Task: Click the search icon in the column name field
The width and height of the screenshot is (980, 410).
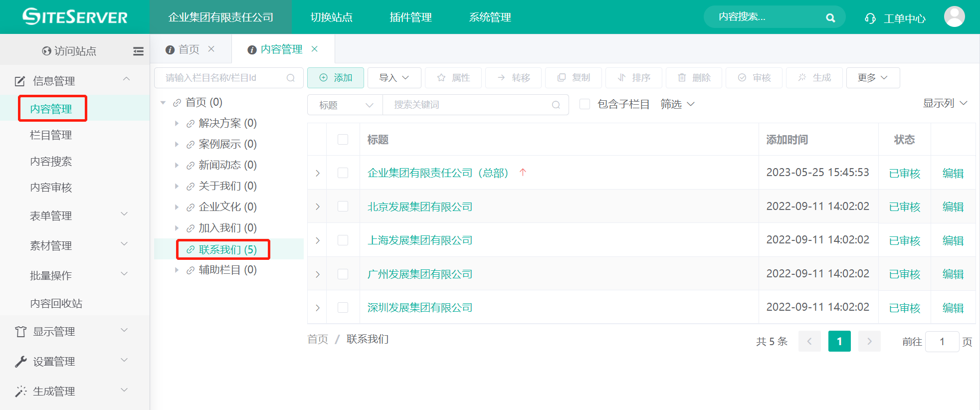Action: coord(291,78)
